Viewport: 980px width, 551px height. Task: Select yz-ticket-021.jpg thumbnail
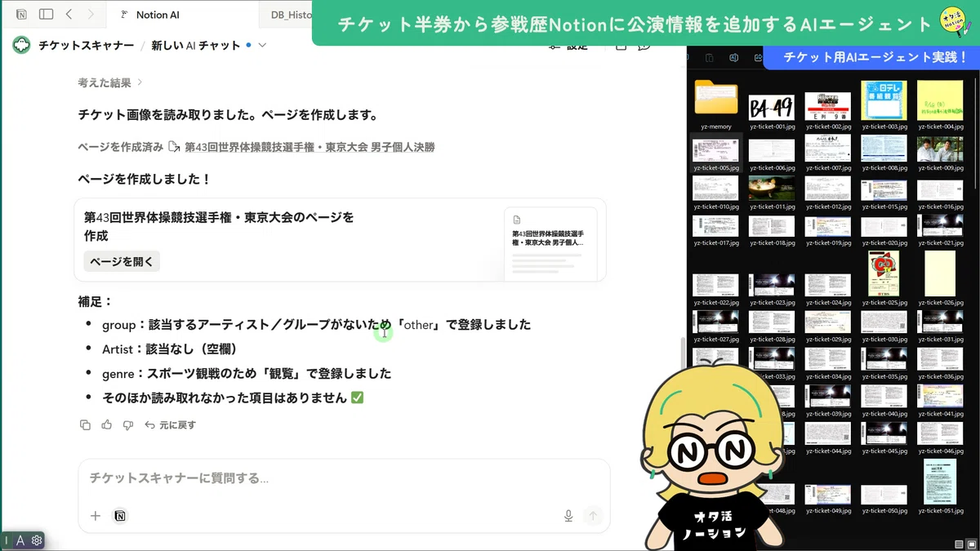[x=940, y=226]
